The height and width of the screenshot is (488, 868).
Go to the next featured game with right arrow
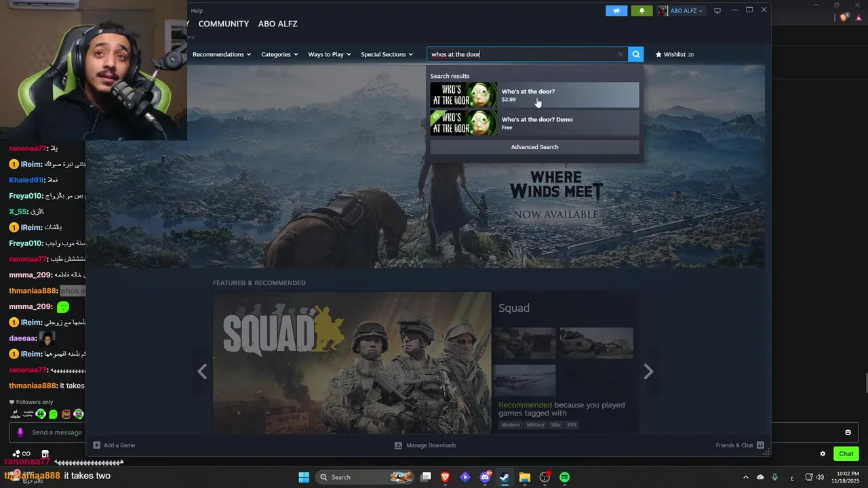click(648, 371)
